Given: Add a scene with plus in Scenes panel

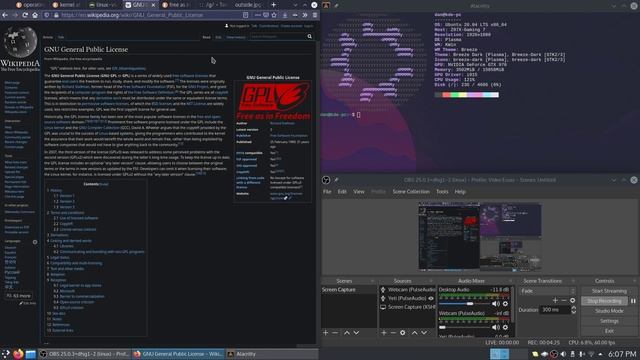Looking at the screenshot, I should pos(325,333).
